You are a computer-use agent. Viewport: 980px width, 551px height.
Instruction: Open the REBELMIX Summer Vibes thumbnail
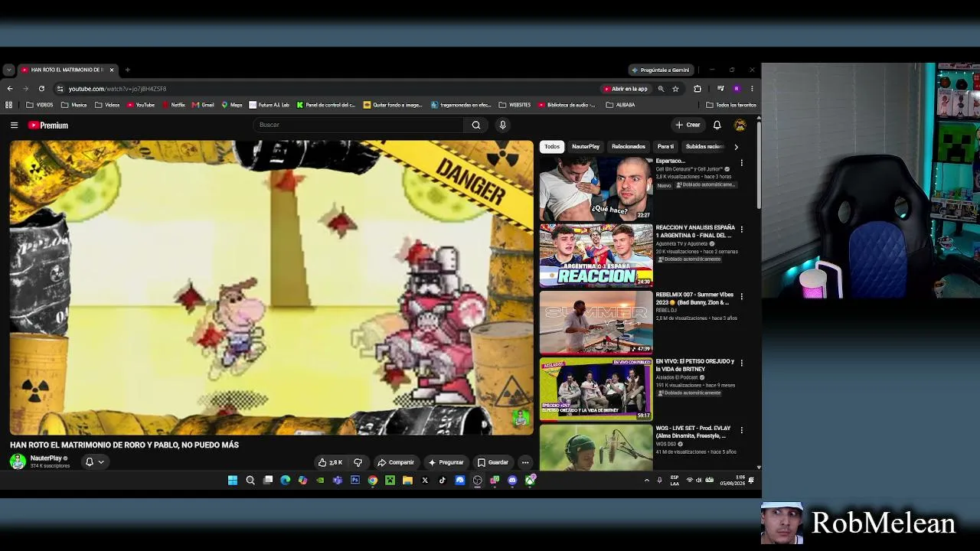pos(596,322)
